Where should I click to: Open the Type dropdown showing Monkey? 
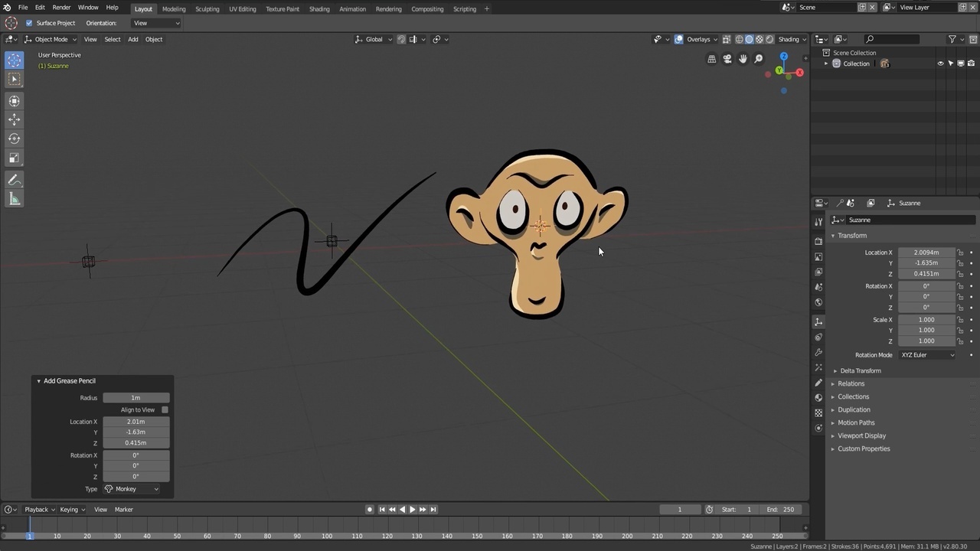(x=130, y=488)
